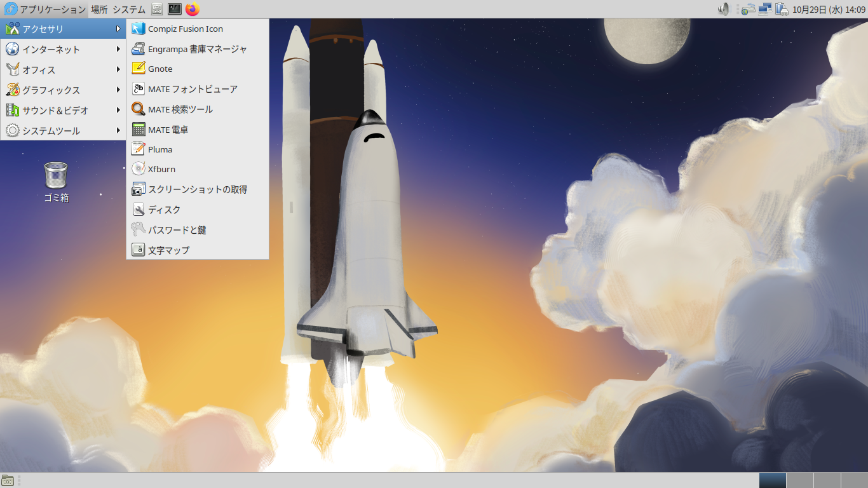868x488 pixels.
Task: Click the Firefox launcher in the top panel
Action: click(193, 9)
